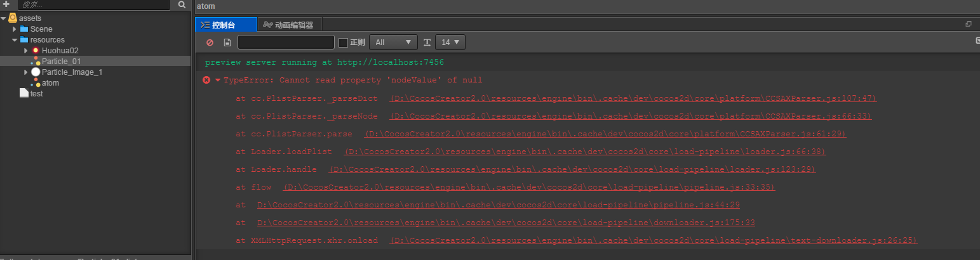This screenshot has width=980, height=260.
Task: Select Huohua02 asset label
Action: click(x=60, y=51)
